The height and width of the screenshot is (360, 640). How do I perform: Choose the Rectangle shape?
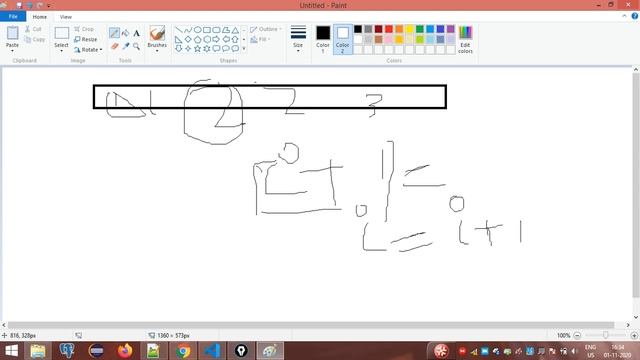click(207, 30)
